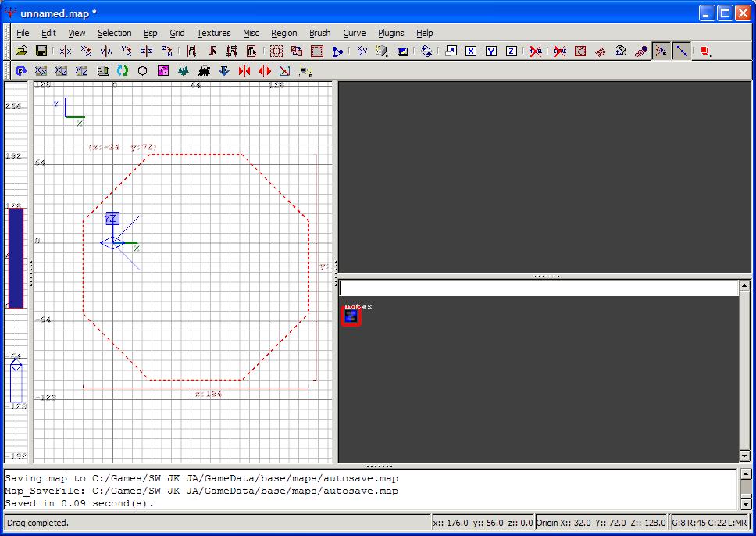Rotate selection around the Y axis
The image size is (756, 536).
127,51
